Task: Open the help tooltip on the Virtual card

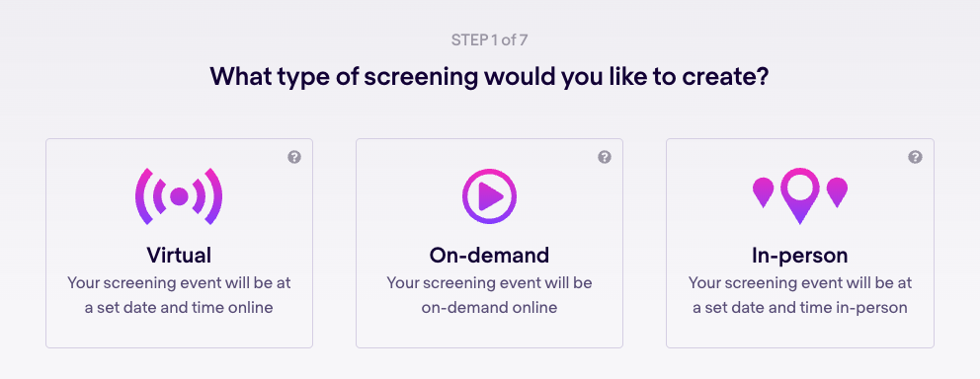Action: [x=294, y=157]
